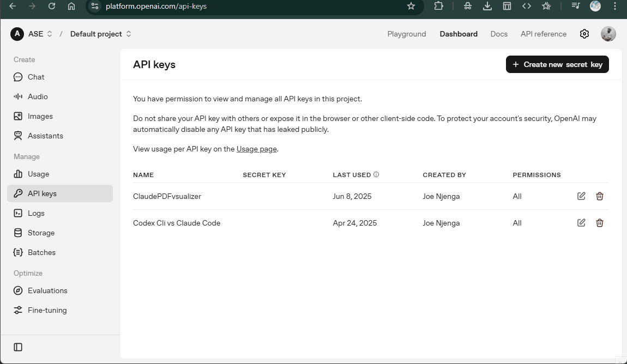Reload the current browser page
627x364 pixels.
(52, 6)
